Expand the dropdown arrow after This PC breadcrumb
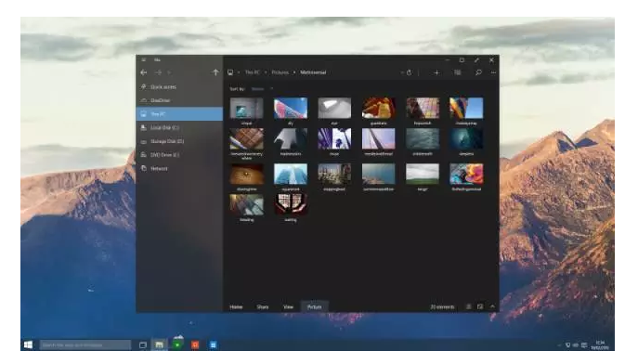The width and height of the screenshot is (625, 364). (266, 72)
